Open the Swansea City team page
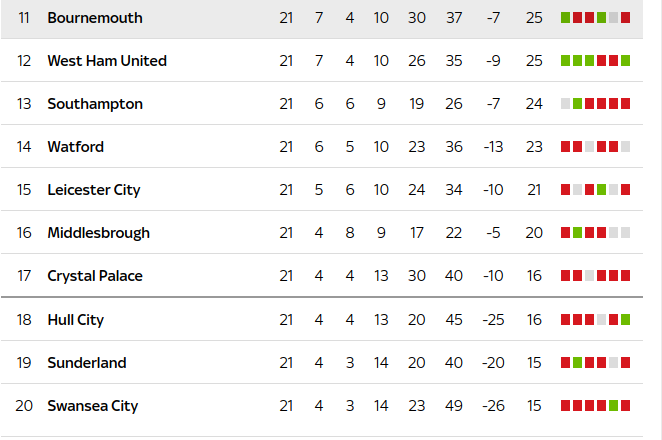The height and width of the screenshot is (440, 662). click(x=92, y=406)
